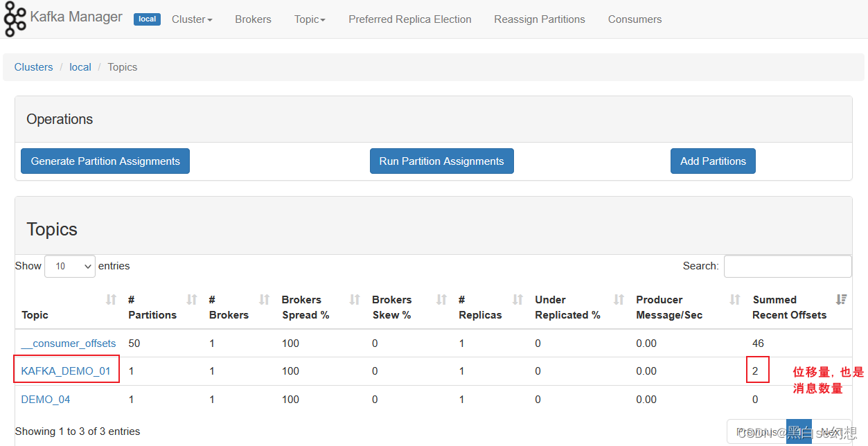This screenshot has width=868, height=446.
Task: Click the Kafka Manager title
Action: tap(76, 17)
